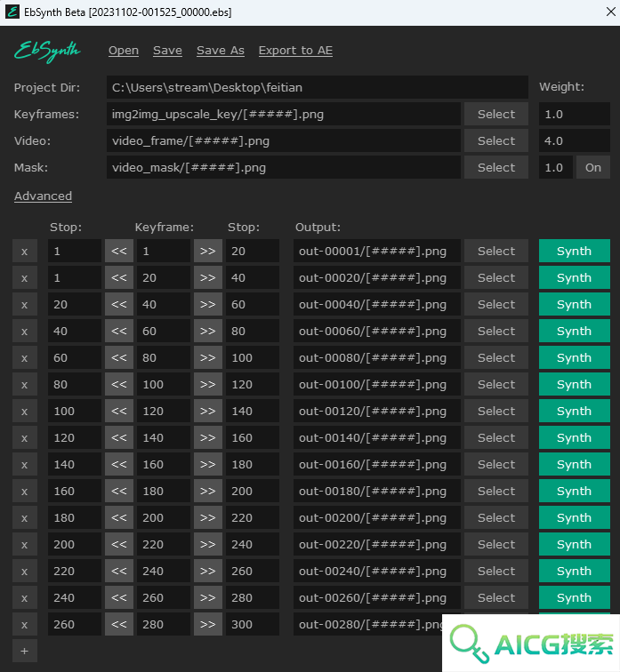Click << on the keyframe 160 row
The width and height of the screenshot is (620, 672).
[x=119, y=464]
